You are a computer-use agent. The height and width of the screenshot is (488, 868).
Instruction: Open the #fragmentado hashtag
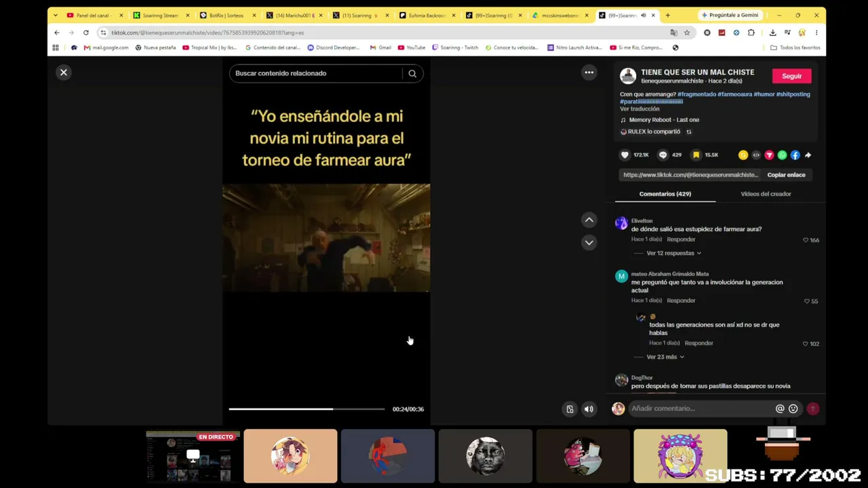tap(696, 94)
